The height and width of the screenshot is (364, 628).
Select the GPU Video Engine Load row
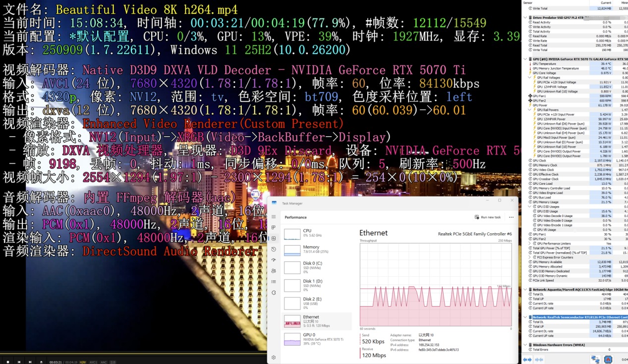[x=575, y=193]
